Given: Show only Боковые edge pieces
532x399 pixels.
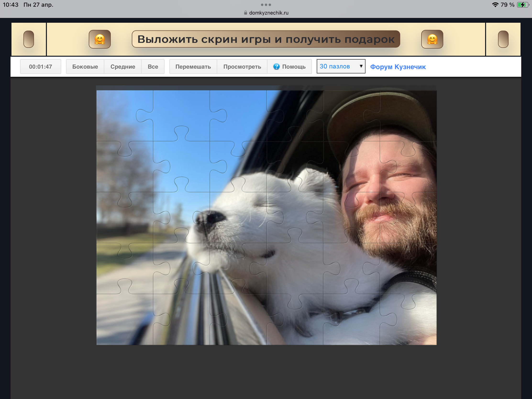Looking at the screenshot, I should [85, 67].
